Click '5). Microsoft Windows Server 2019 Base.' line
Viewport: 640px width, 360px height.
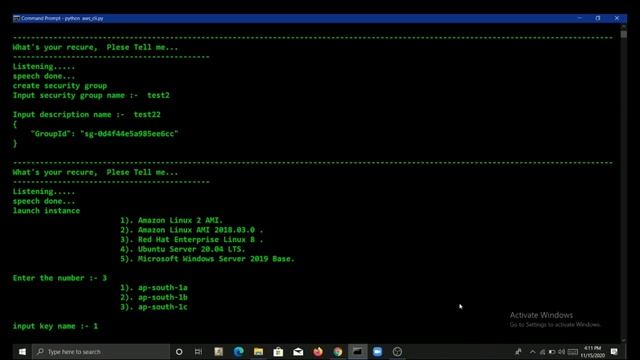[x=207, y=259]
